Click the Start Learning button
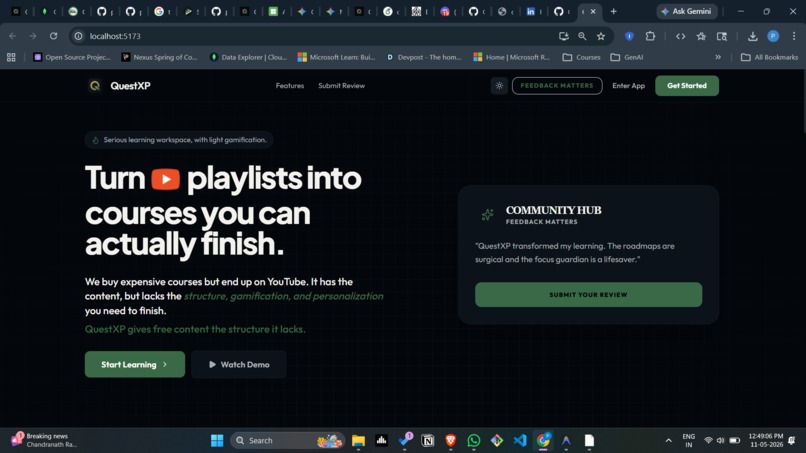The height and width of the screenshot is (453, 806). coord(135,365)
